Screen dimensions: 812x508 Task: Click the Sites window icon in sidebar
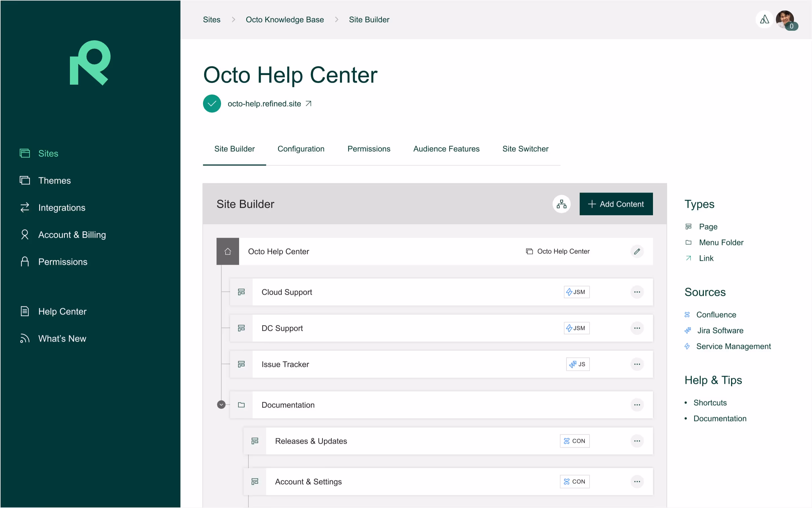pyautogui.click(x=25, y=153)
